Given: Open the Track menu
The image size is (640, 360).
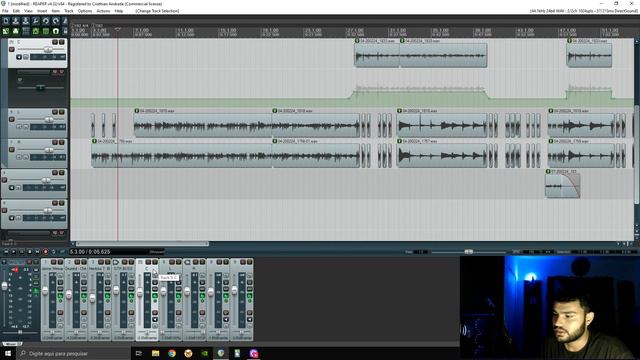Looking at the screenshot, I should pos(69,11).
